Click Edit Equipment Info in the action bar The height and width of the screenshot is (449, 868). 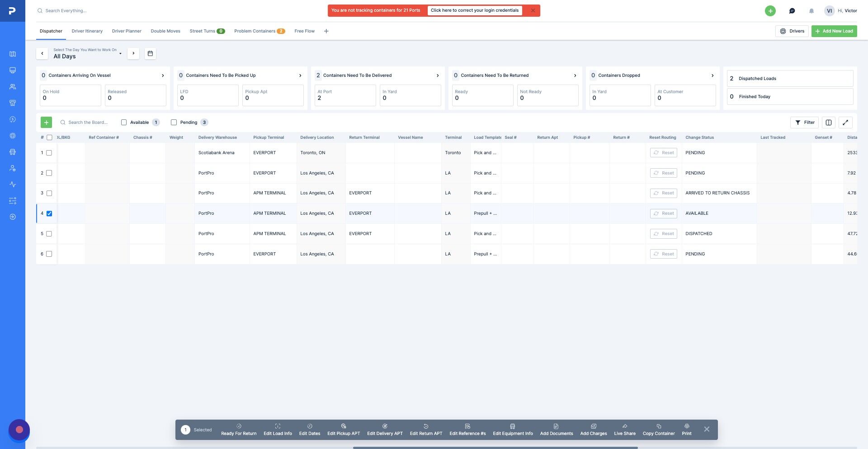[513, 430]
